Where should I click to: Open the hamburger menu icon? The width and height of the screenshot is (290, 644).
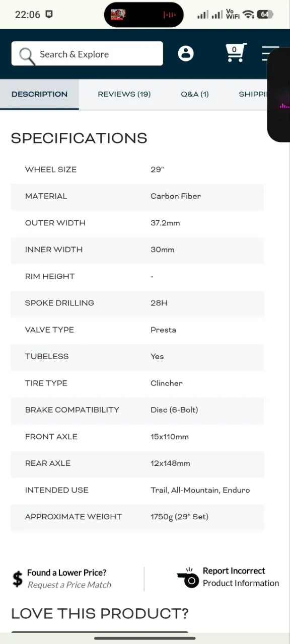coord(270,53)
